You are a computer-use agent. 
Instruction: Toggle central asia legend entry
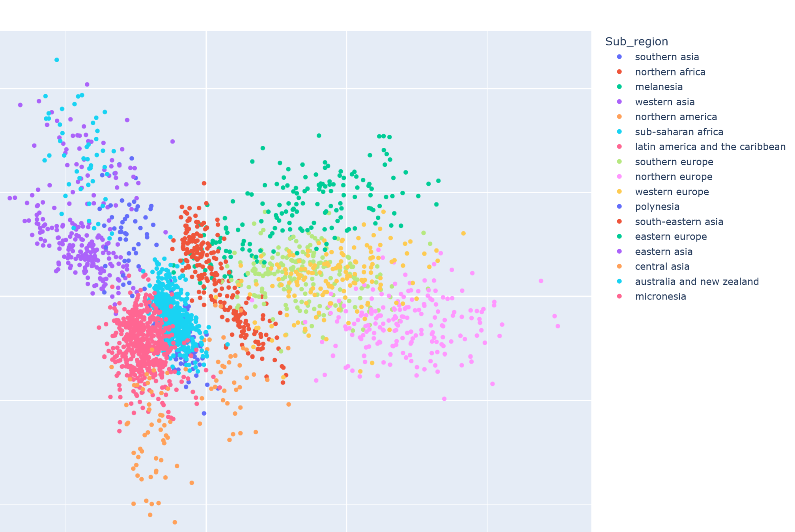coord(662,267)
